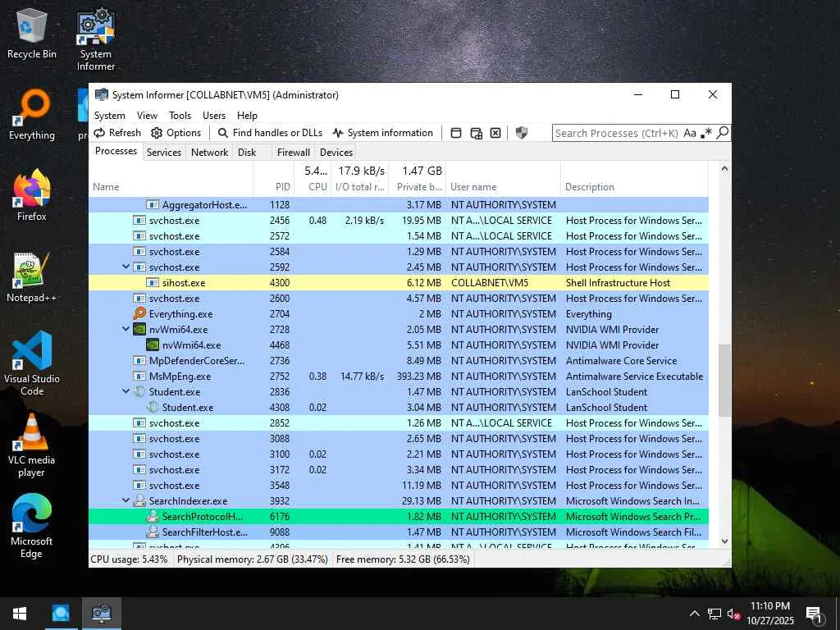Click 393.23 MB private bytes value
Viewport: 840px width, 630px height.
(419, 376)
